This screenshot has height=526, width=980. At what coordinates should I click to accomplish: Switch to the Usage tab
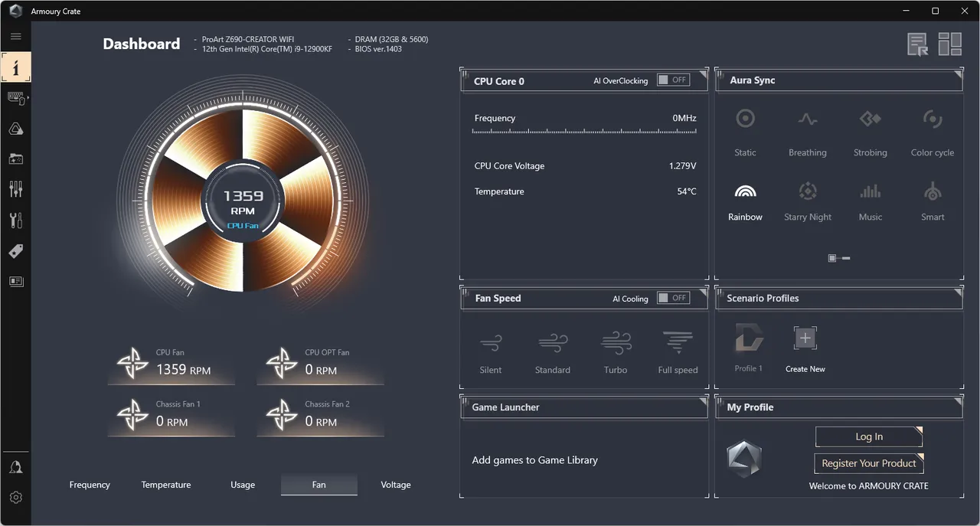243,485
